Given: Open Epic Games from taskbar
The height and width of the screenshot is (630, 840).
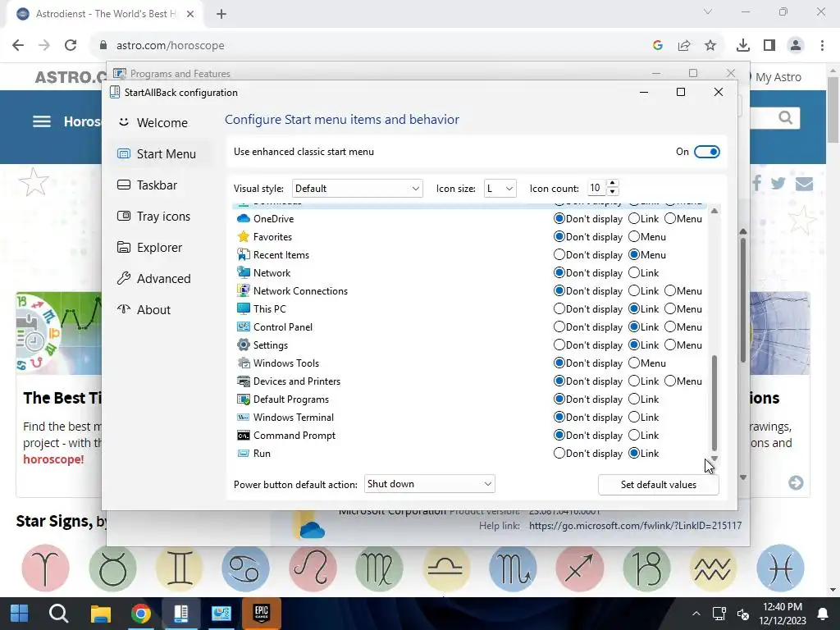Looking at the screenshot, I should tap(262, 614).
